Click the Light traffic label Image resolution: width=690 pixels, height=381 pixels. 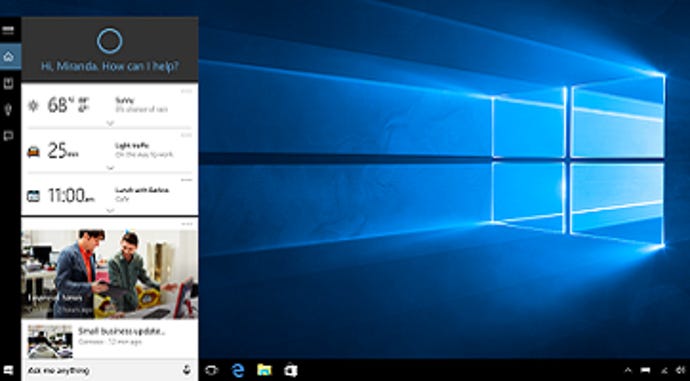pyautogui.click(x=132, y=145)
